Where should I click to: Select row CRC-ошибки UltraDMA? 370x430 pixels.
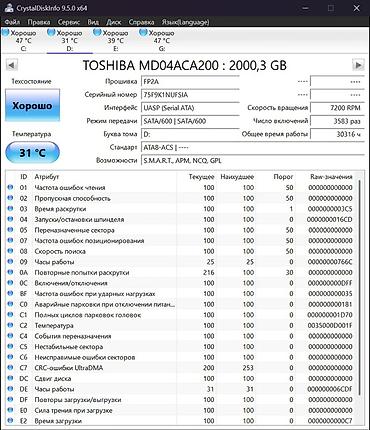click(180, 368)
